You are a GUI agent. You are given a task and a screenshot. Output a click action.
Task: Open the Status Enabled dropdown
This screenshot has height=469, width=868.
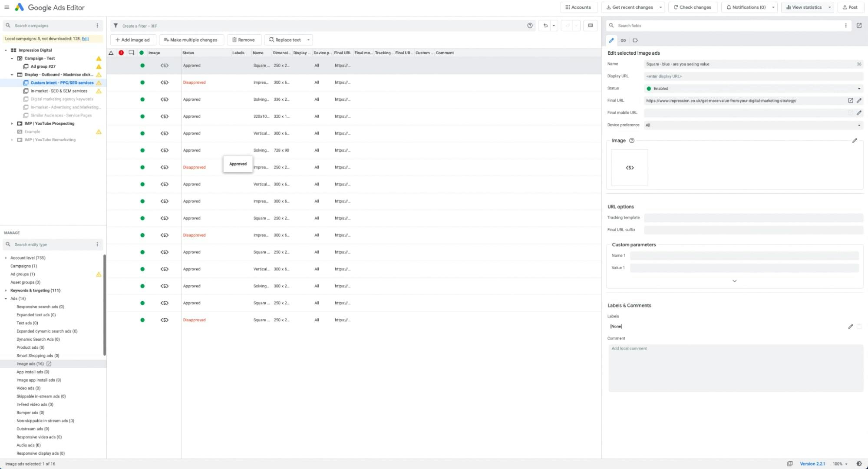(x=859, y=88)
